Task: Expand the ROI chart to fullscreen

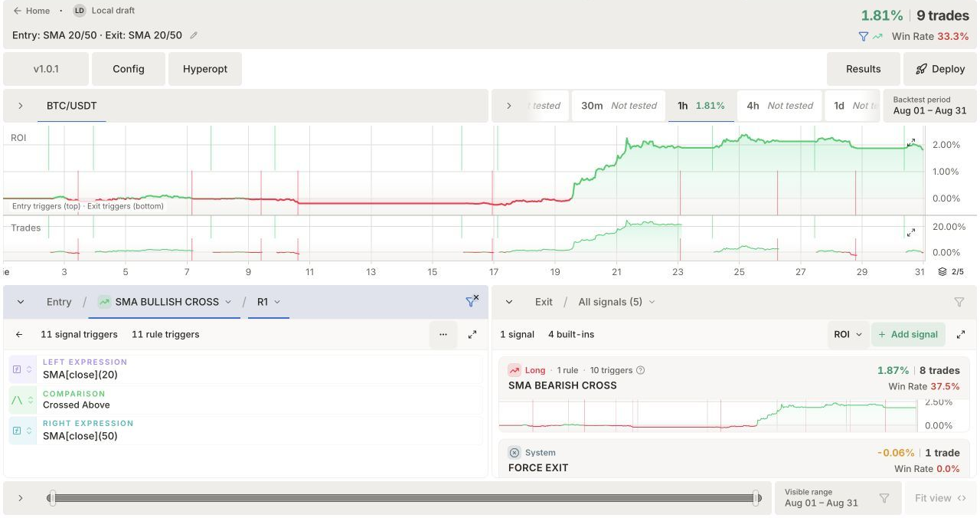Action: tap(911, 143)
